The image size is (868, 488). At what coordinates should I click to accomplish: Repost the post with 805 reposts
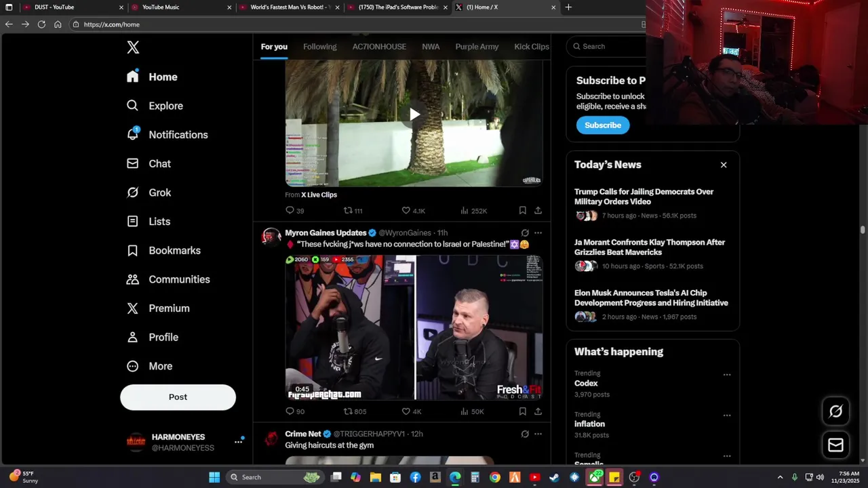coord(355,411)
